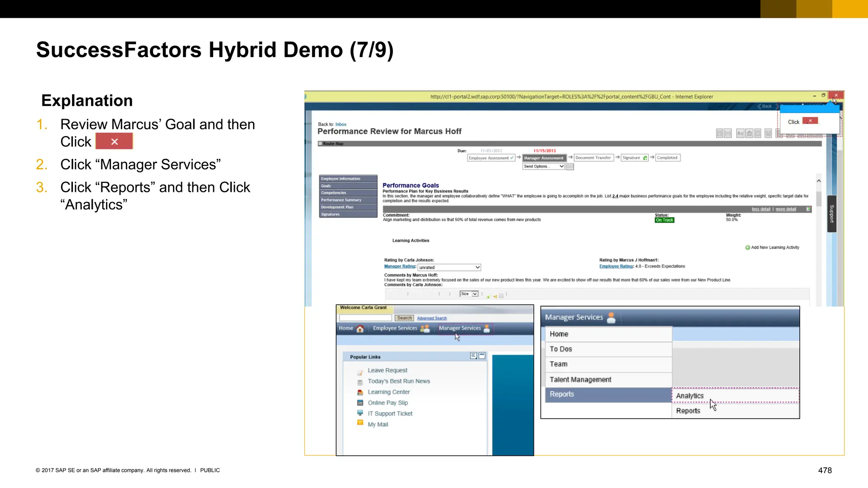Click the first document view toolbar icon

719,133
